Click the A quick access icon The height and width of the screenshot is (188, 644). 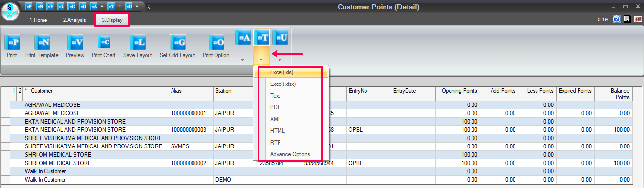94,7
